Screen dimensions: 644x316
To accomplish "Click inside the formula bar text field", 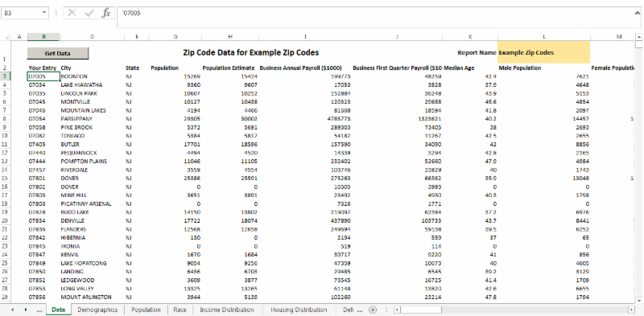I will 374,17.
